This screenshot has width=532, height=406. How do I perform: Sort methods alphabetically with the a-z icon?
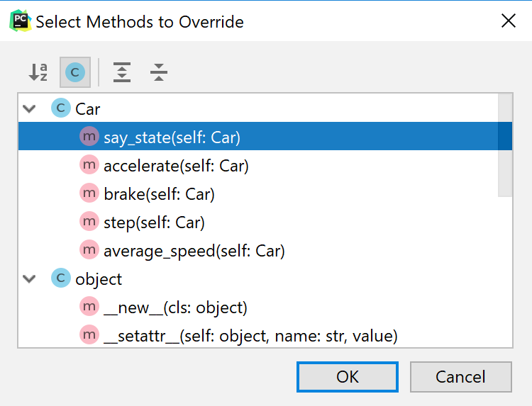click(x=38, y=72)
